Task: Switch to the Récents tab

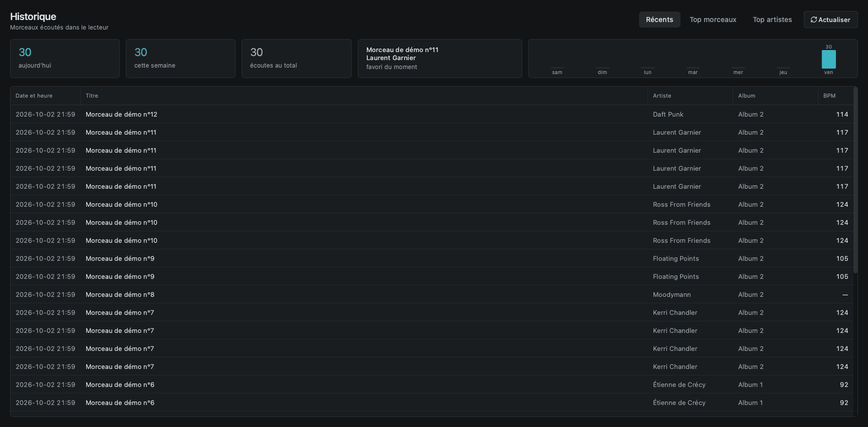Action: click(660, 20)
